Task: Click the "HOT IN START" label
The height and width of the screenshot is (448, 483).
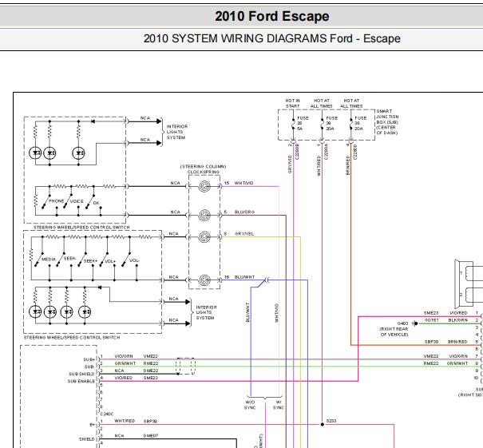Action: click(x=292, y=103)
